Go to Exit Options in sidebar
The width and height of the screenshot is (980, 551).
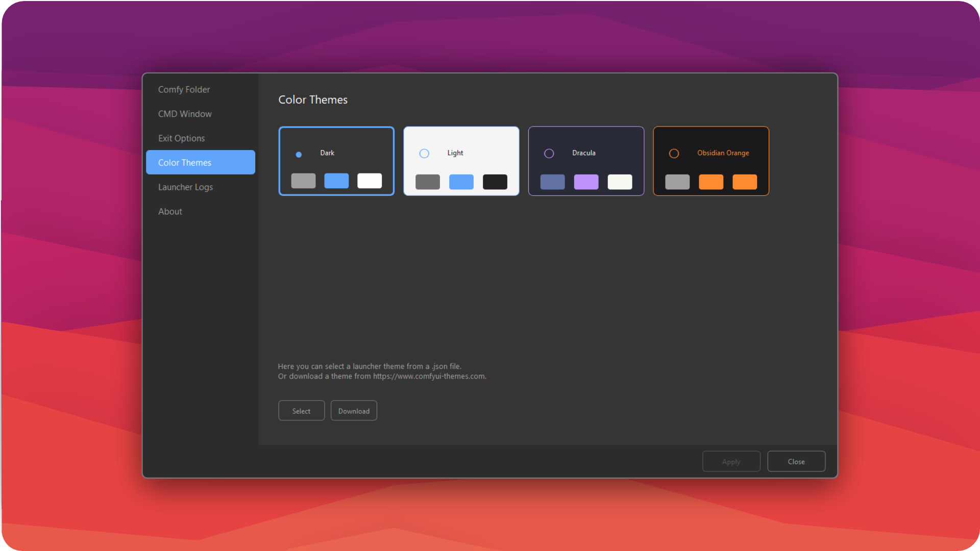(201, 138)
